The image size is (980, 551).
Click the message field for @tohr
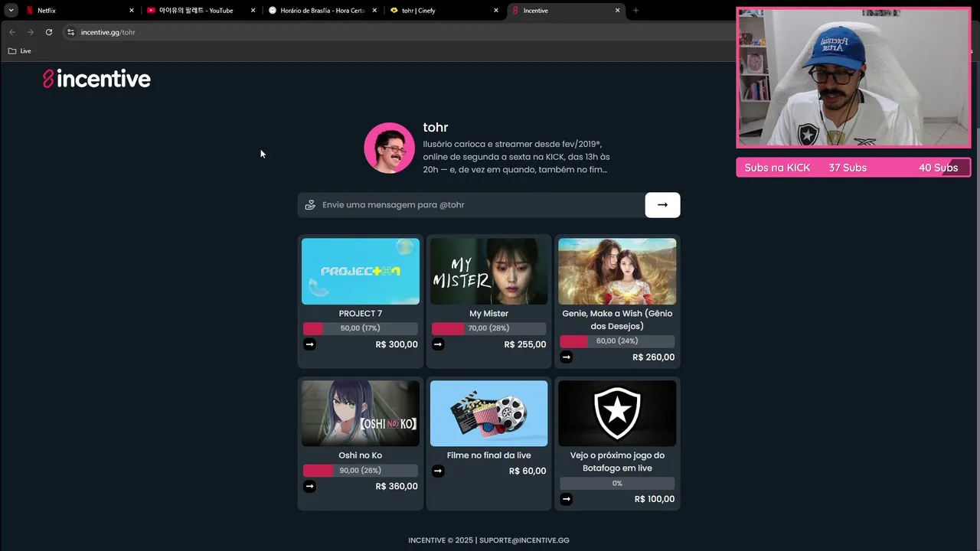(471, 205)
